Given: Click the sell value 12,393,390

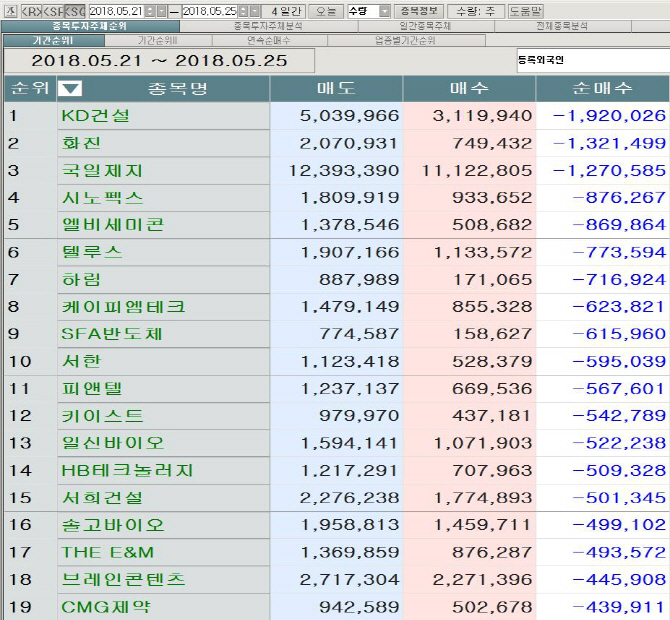Looking at the screenshot, I should pyautogui.click(x=344, y=170).
